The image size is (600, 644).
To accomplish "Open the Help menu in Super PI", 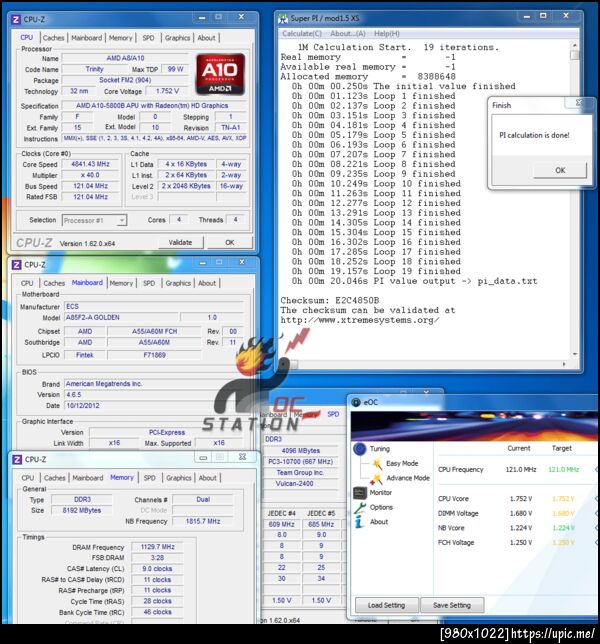I will click(386, 34).
